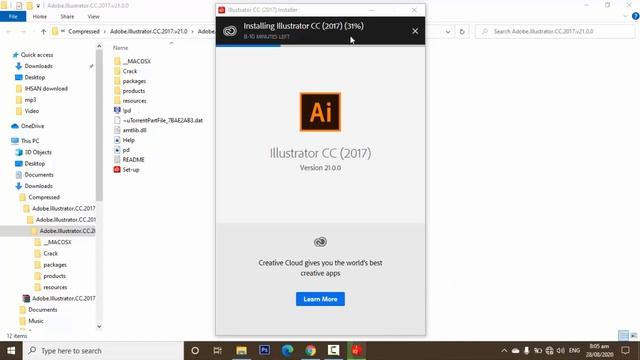
Task: Open address bar history dropdown
Action: point(448,31)
